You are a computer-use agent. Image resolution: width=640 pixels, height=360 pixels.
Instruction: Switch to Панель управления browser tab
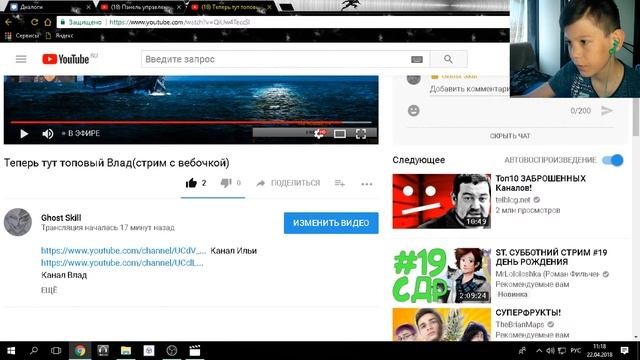(x=141, y=7)
